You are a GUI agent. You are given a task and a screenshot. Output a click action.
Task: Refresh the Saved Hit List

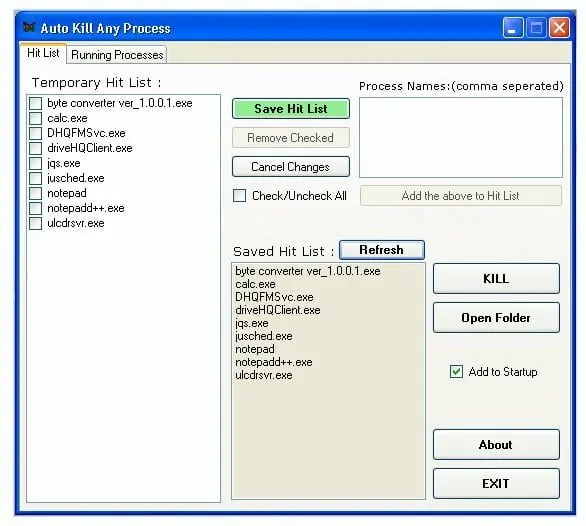click(x=382, y=250)
